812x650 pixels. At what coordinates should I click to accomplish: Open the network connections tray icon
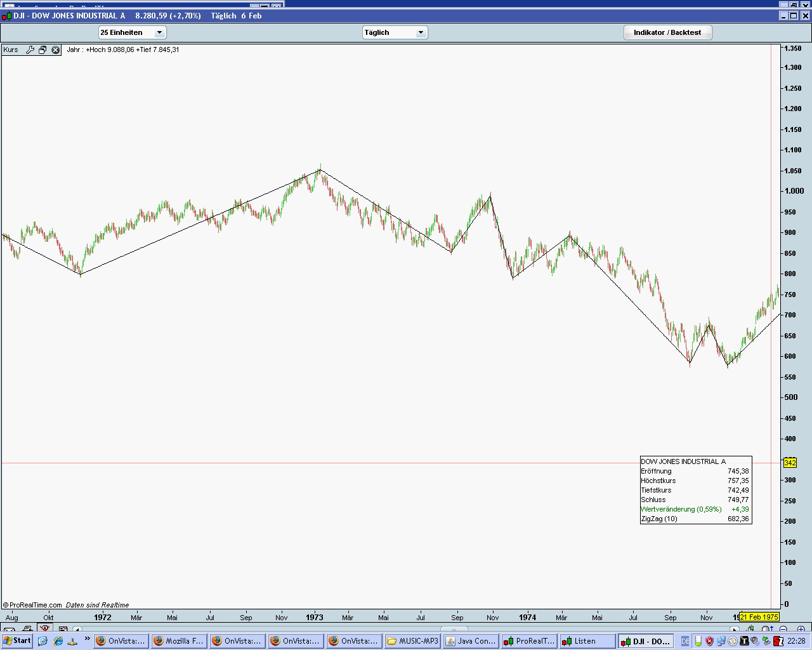click(x=721, y=641)
